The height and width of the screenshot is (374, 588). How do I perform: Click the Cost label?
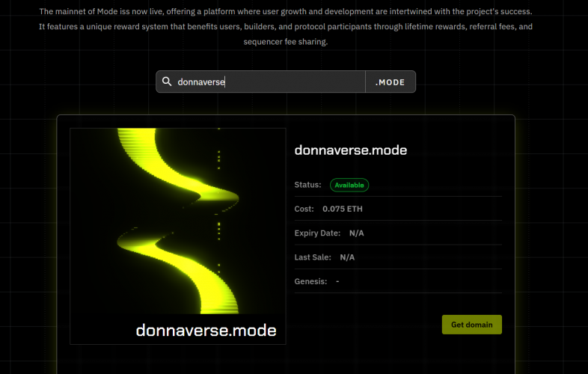tap(304, 209)
